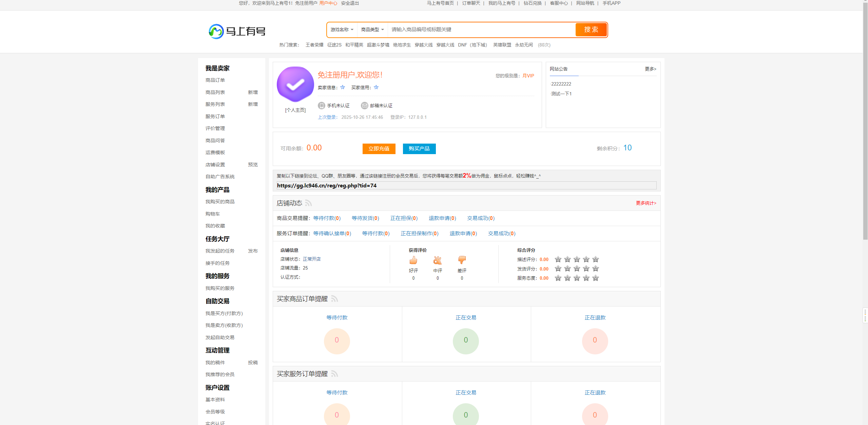The image size is (868, 425).
Task: Click the email verification envelope icon
Action: tap(364, 106)
